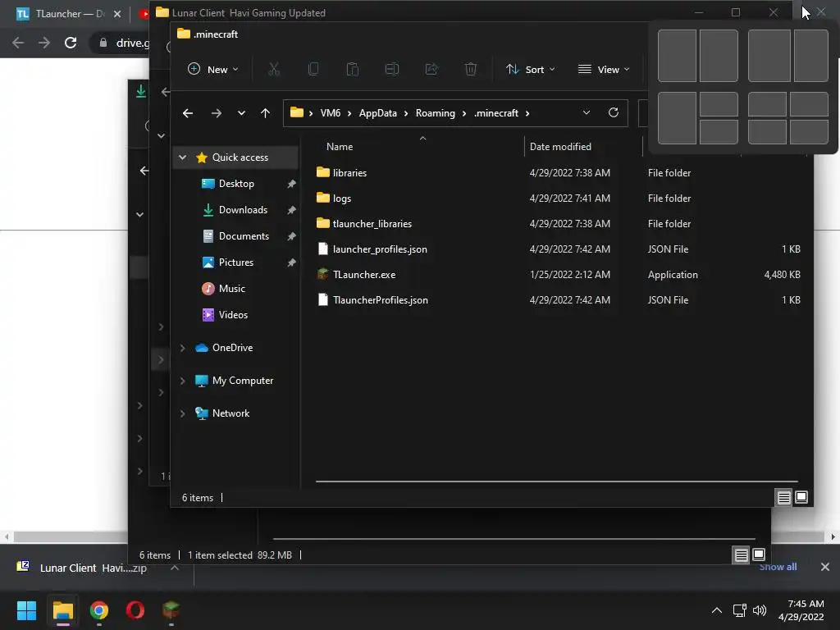Reload the Chrome page
The width and height of the screenshot is (840, 630).
71,43
